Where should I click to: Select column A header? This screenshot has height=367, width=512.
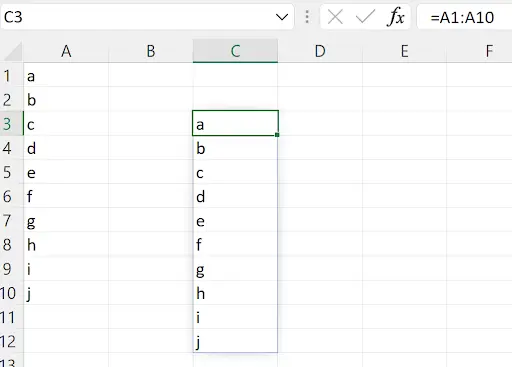[66, 51]
